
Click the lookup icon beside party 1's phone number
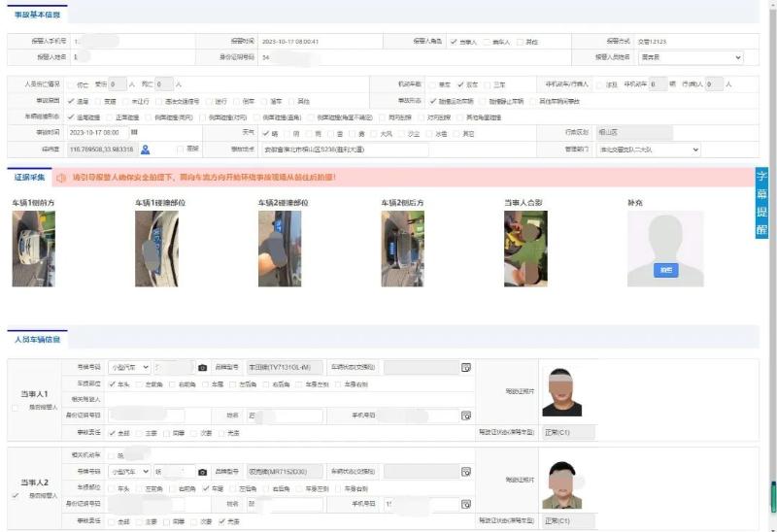[x=466, y=416]
